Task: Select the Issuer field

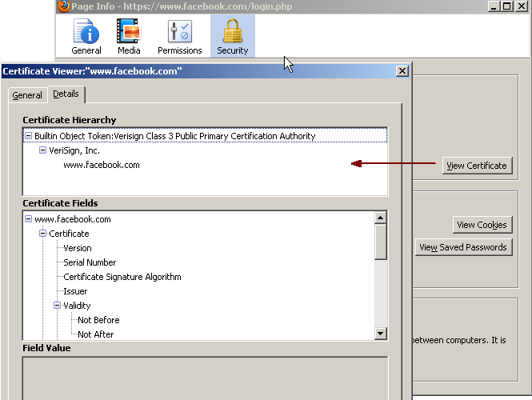Action: click(75, 291)
